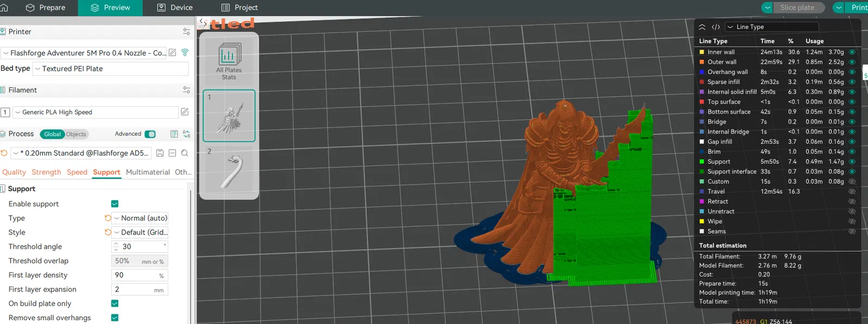868x324 pixels.
Task: Open filament settings icon beside Filament header
Action: (187, 90)
